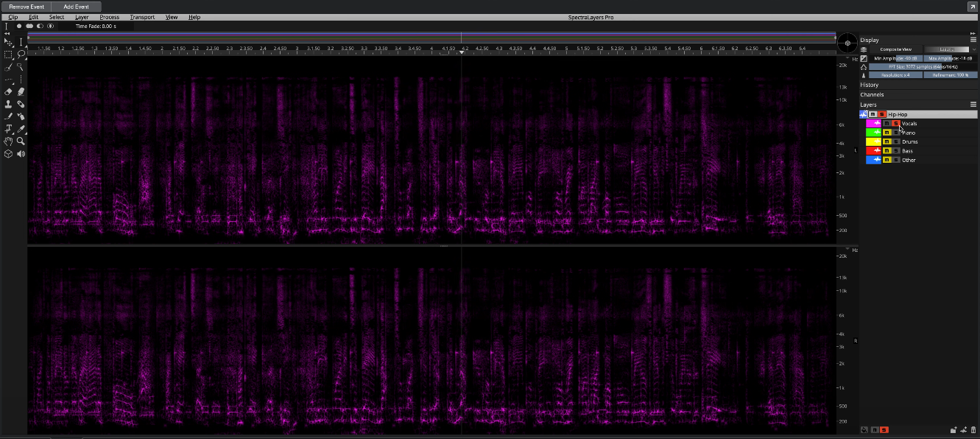Viewport: 980px width, 439px height.
Task: Open the Layers panel options menu
Action: [x=973, y=105]
